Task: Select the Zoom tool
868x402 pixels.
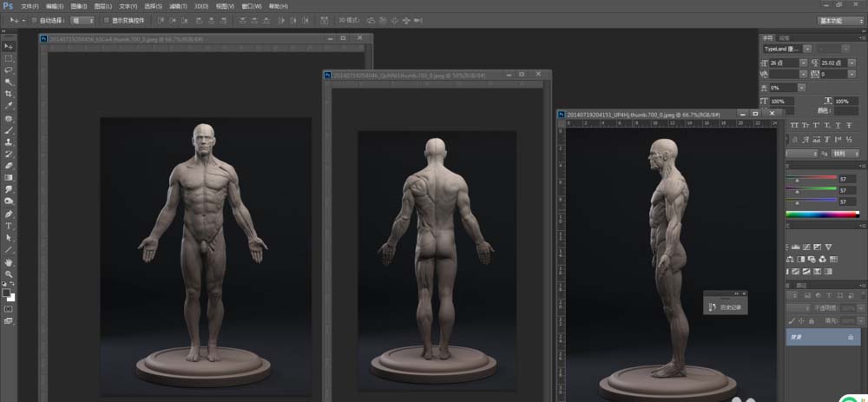Action: (9, 273)
